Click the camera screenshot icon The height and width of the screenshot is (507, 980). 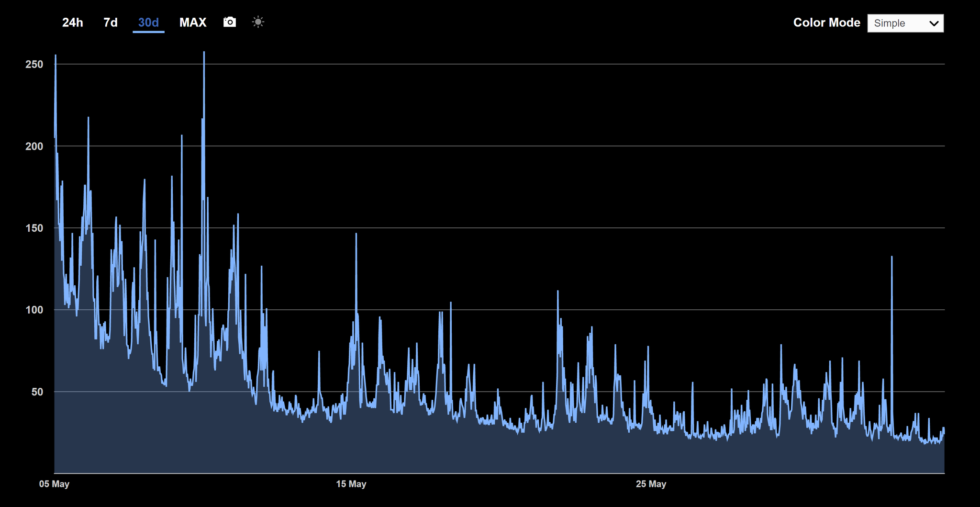[230, 22]
